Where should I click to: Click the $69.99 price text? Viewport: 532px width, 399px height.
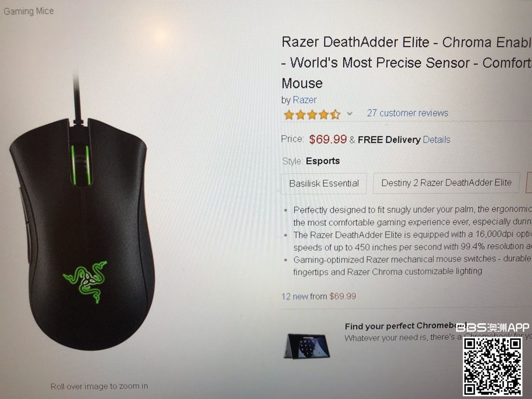[328, 139]
